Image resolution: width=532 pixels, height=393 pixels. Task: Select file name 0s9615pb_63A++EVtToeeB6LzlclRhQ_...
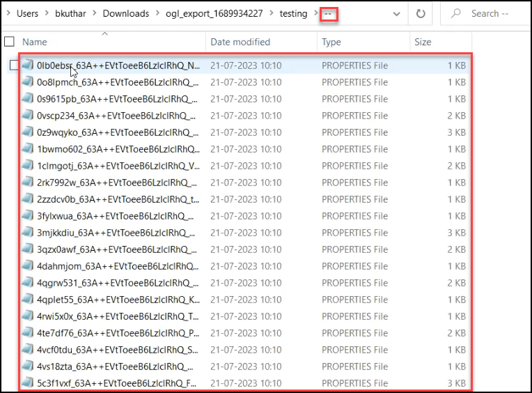point(117,99)
